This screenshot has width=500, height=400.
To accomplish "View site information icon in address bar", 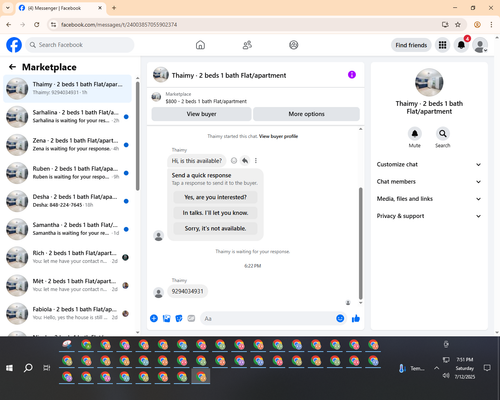I will pyautogui.click(x=53, y=25).
